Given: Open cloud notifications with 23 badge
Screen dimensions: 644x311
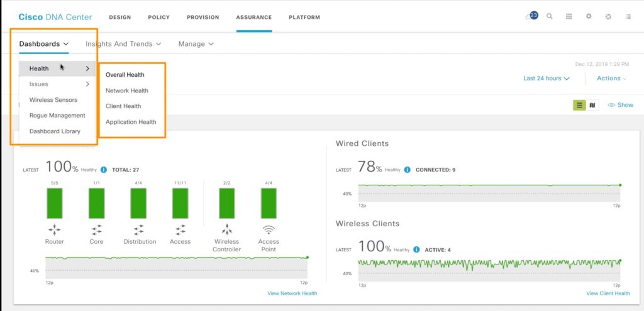Looking at the screenshot, I should (x=531, y=16).
